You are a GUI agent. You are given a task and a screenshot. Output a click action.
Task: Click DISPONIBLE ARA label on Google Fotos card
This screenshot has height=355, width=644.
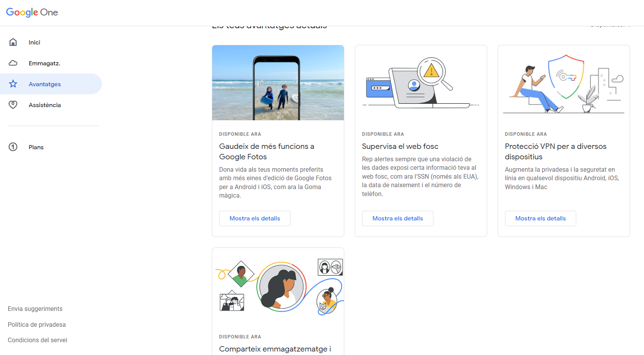tap(240, 134)
